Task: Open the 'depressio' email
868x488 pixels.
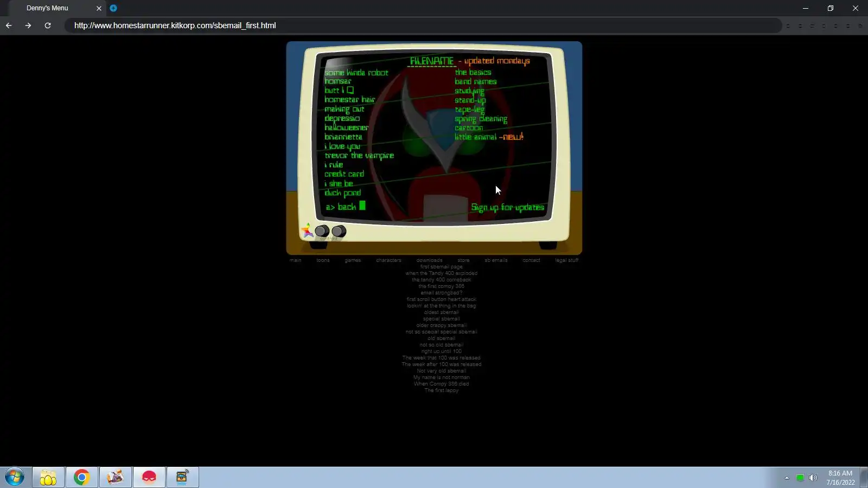Action: point(342,118)
